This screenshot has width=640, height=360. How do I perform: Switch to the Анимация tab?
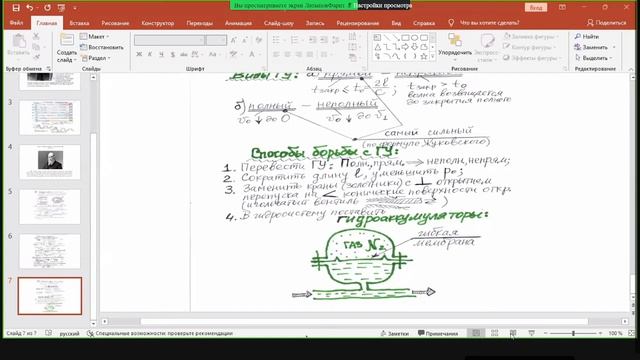pyautogui.click(x=238, y=23)
